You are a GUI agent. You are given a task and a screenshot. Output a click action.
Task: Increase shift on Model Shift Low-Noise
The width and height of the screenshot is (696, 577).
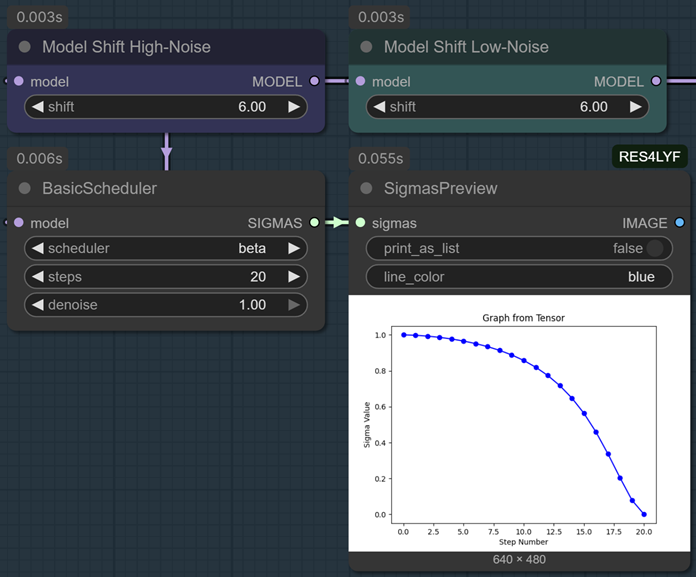636,107
